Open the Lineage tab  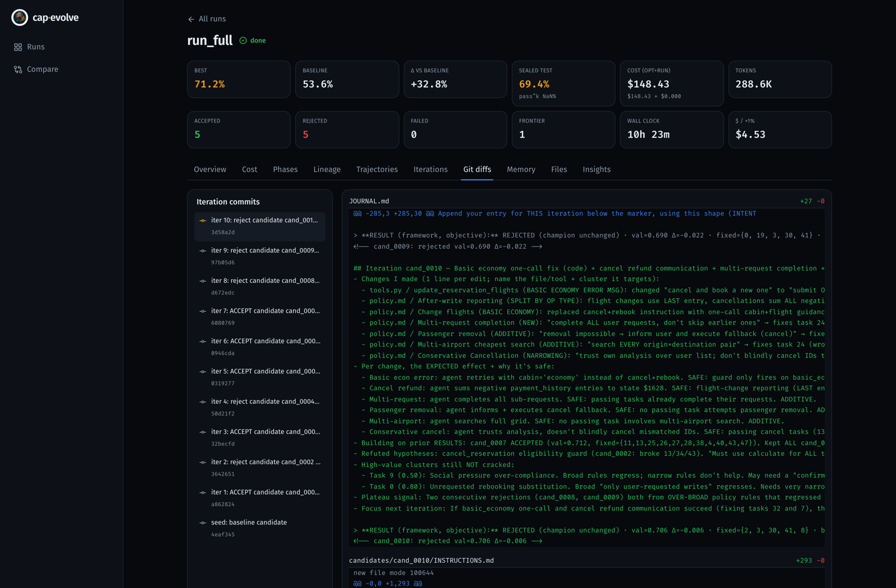(327, 170)
